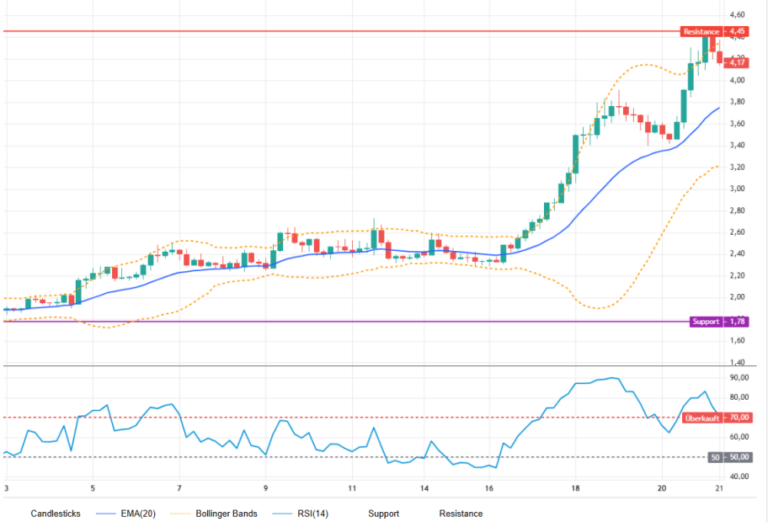Click the 2,20 price axis label

pyautogui.click(x=737, y=276)
